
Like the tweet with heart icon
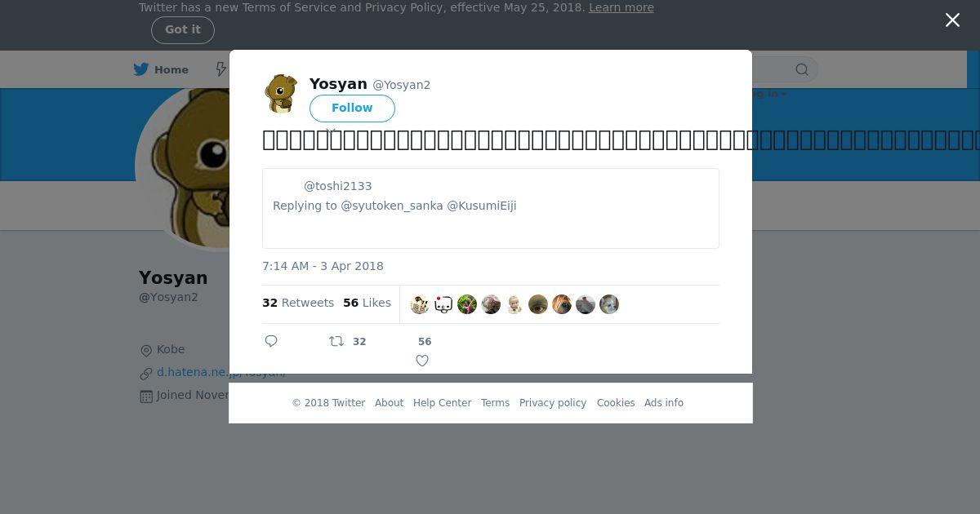[422, 361]
